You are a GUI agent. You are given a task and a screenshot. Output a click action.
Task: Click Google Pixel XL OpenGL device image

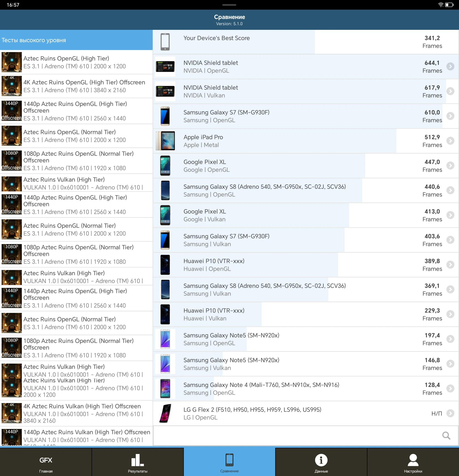click(x=165, y=166)
